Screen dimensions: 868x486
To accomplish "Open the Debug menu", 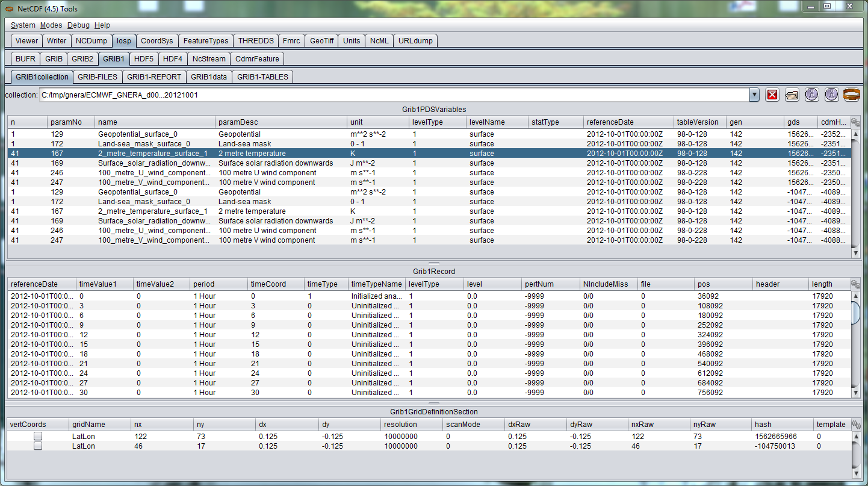I will coord(78,25).
